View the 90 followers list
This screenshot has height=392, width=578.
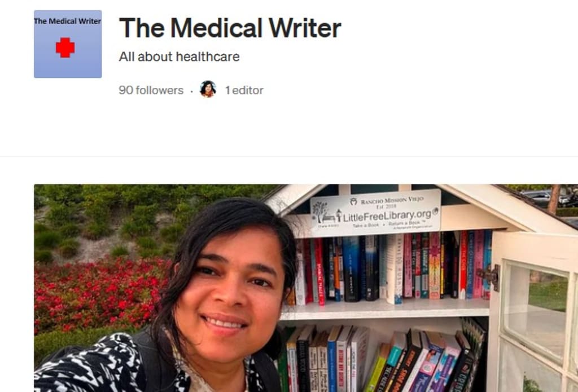click(151, 90)
